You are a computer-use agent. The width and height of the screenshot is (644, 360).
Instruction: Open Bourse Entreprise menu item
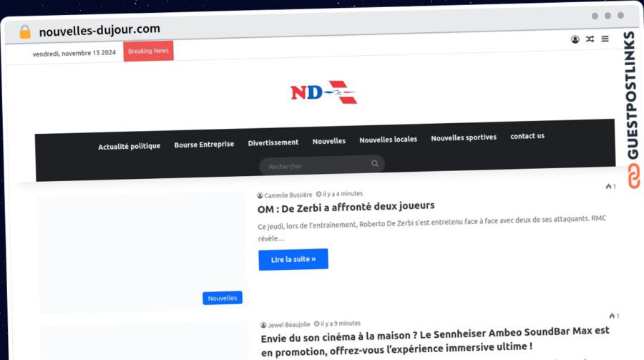(204, 145)
